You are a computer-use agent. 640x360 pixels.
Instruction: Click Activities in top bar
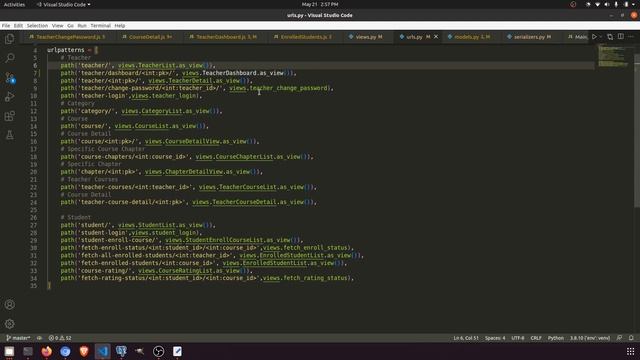[x=14, y=4]
